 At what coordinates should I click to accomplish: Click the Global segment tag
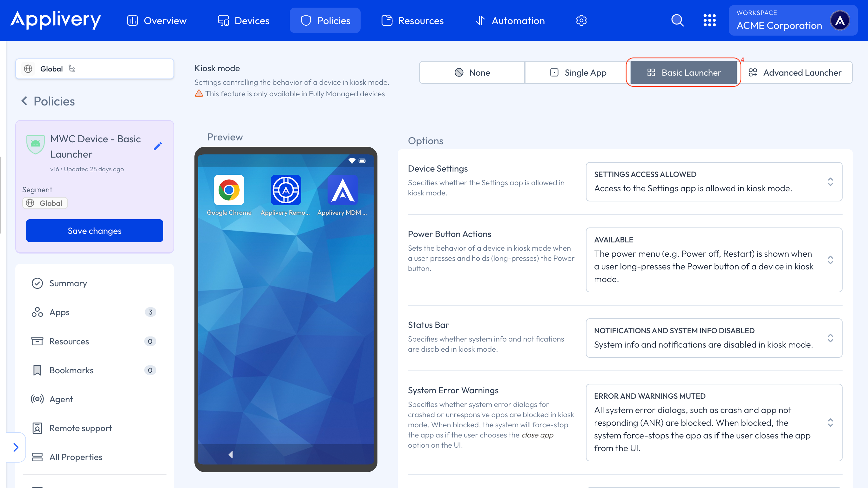coord(45,203)
